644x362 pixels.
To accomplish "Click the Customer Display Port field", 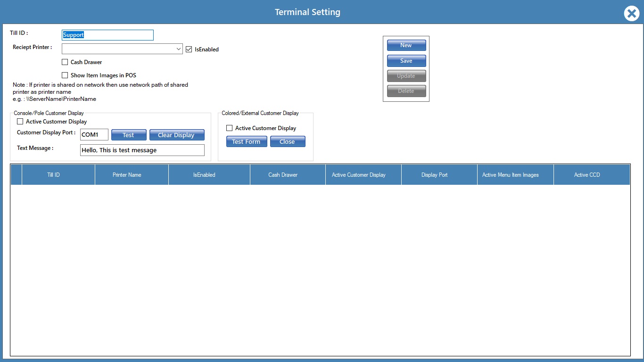I will coord(94,135).
